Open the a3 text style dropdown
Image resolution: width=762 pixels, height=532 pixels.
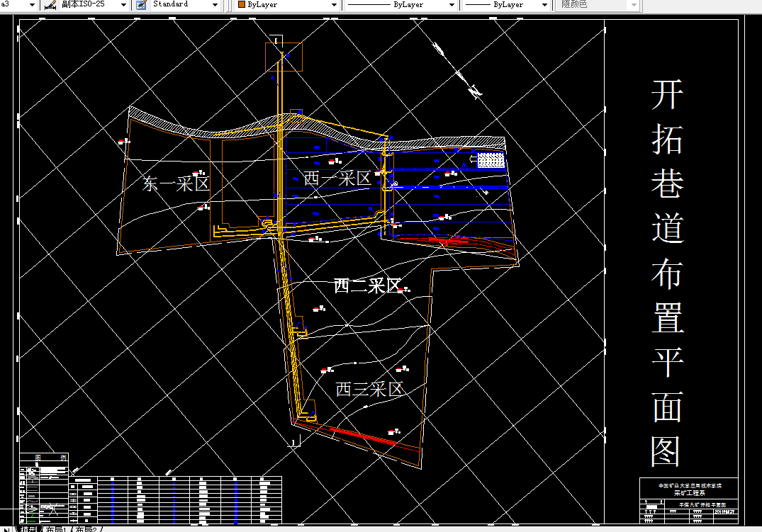[32, 5]
